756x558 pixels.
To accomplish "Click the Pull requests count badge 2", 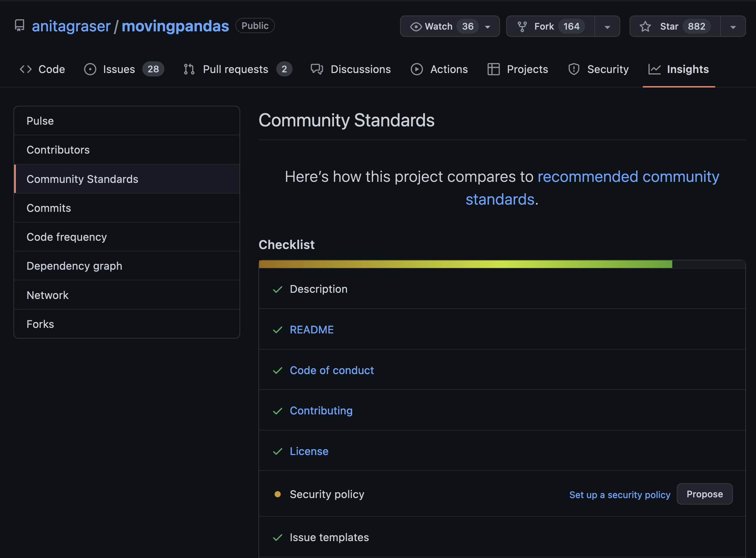I will (284, 69).
